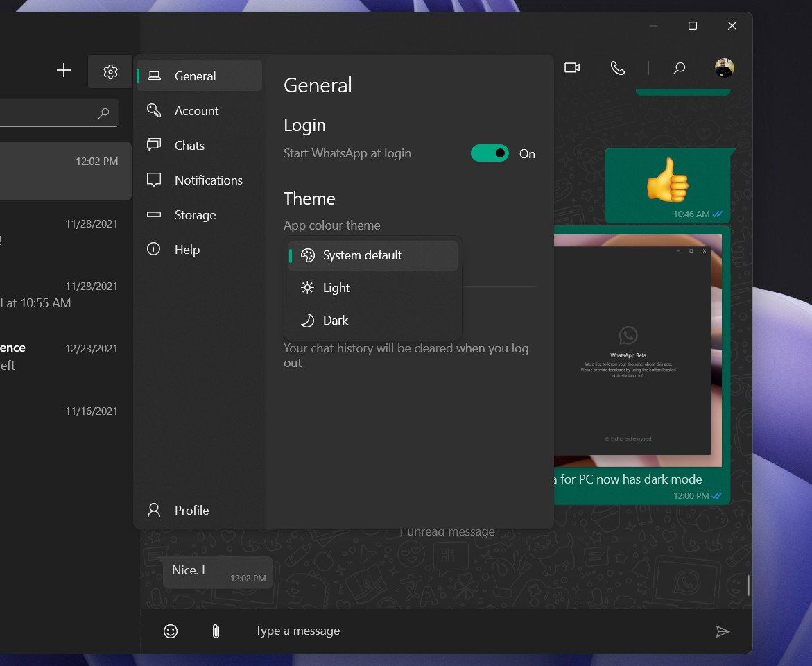The width and height of the screenshot is (812, 666).
Task: Open Chats settings tab
Action: pos(200,145)
